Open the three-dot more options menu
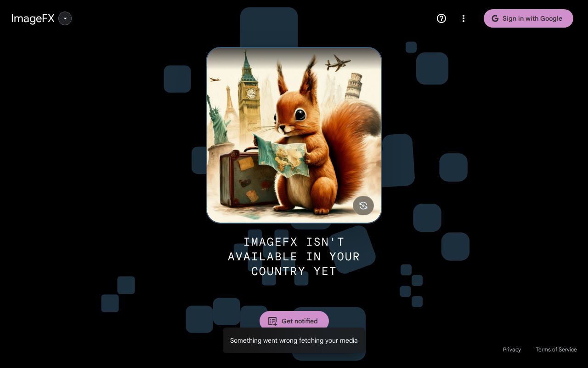This screenshot has height=368, width=588. coord(464,18)
